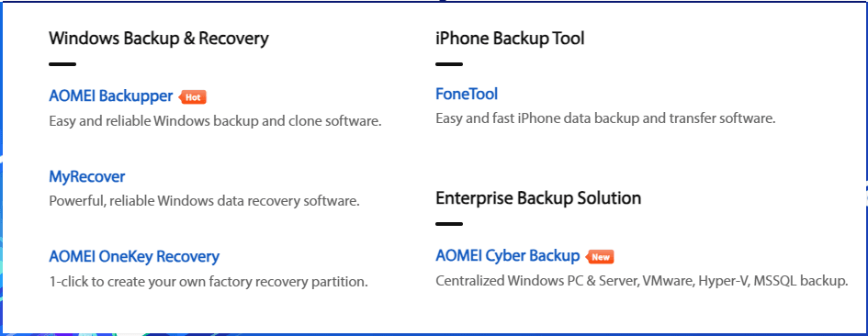Viewport: 868px width, 336px height.
Task: Click the iPhone data backup and transfer description
Action: (x=605, y=118)
